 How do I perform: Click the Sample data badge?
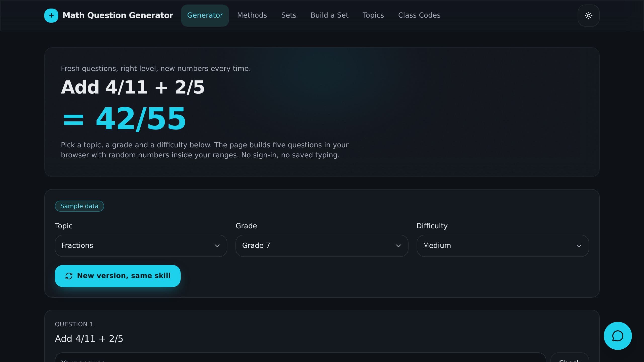point(79,206)
